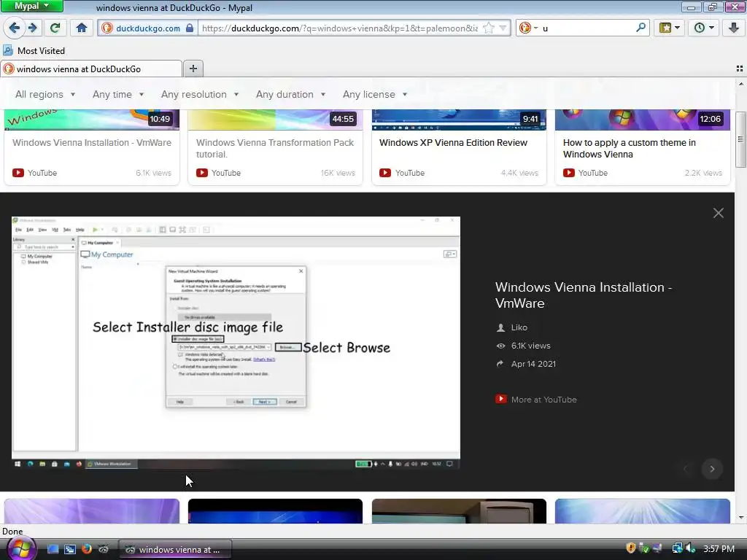
Task: Expand the Any license filter
Action: tap(375, 94)
